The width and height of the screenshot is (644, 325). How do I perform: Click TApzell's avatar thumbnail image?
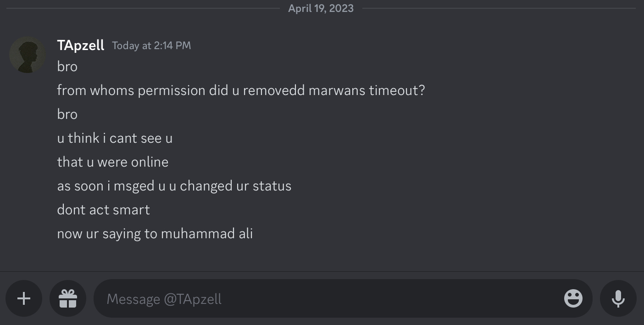[28, 54]
